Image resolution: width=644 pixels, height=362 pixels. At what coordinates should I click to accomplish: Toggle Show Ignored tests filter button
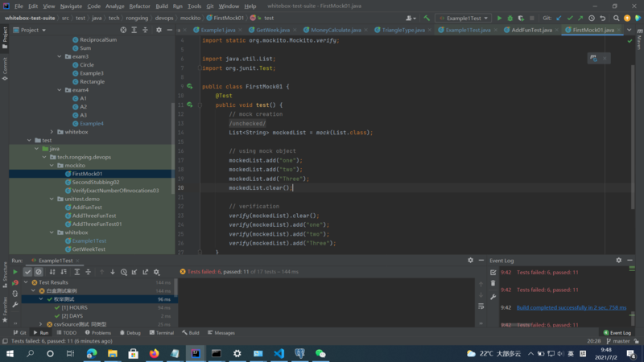tap(39, 272)
